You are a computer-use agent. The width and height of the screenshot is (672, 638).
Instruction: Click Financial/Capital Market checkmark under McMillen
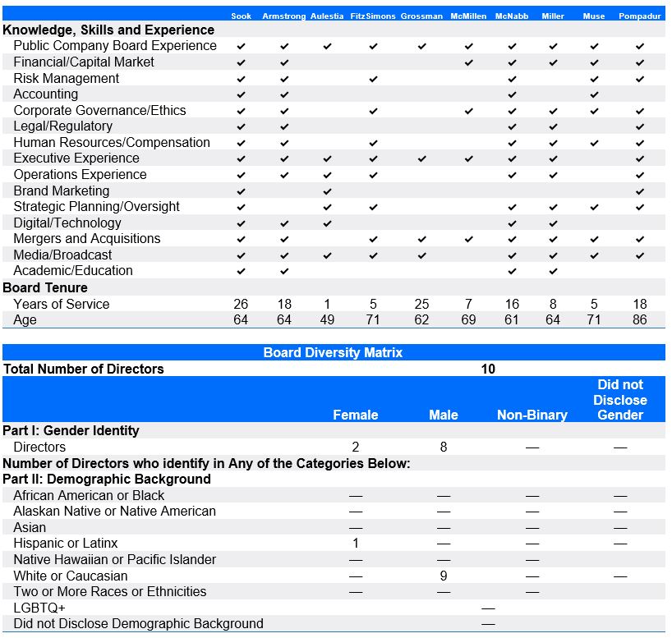click(468, 62)
